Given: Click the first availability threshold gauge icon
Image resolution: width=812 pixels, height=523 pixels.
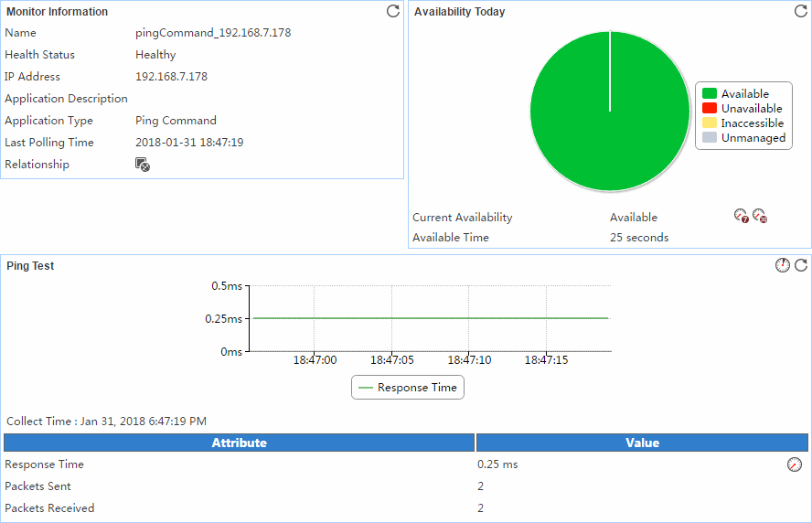Looking at the screenshot, I should coord(742,216).
